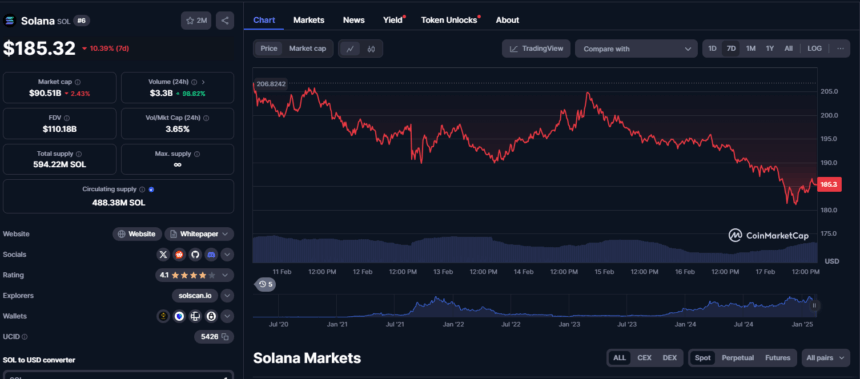
Task: Click the Vol/Mkt Cap info icon
Action: click(206, 118)
